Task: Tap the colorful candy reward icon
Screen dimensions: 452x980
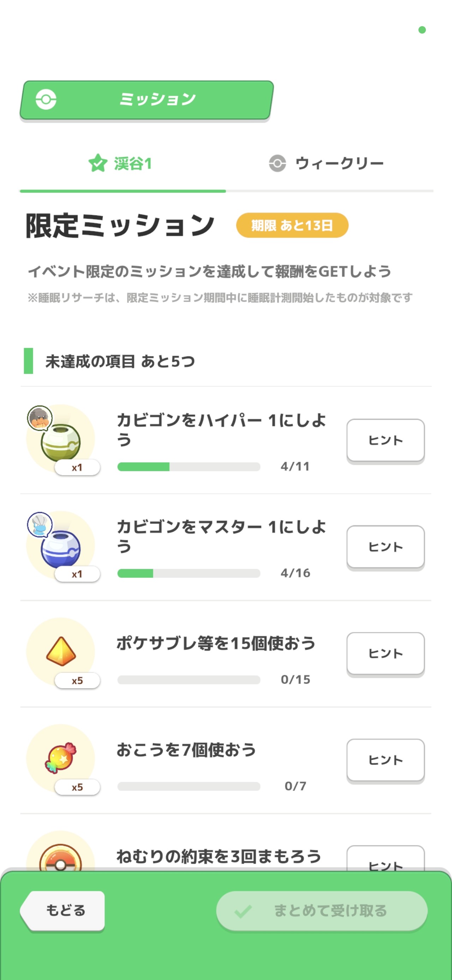Action: point(61,757)
